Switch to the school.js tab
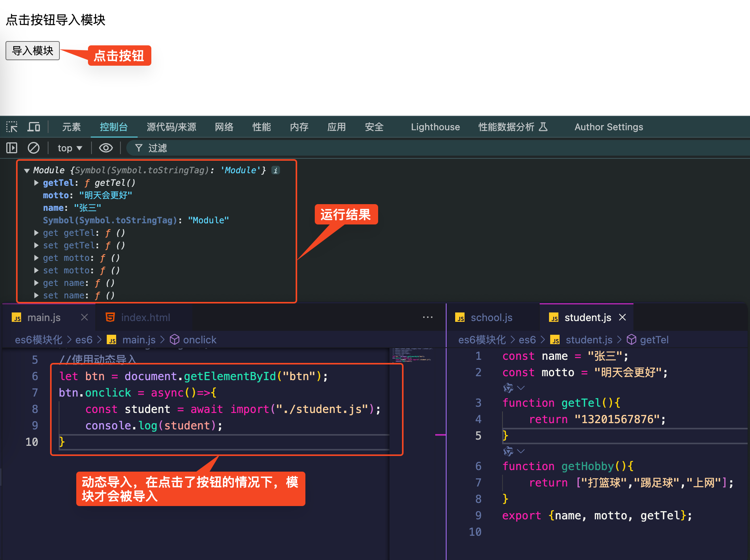The width and height of the screenshot is (750, 560). (x=491, y=318)
